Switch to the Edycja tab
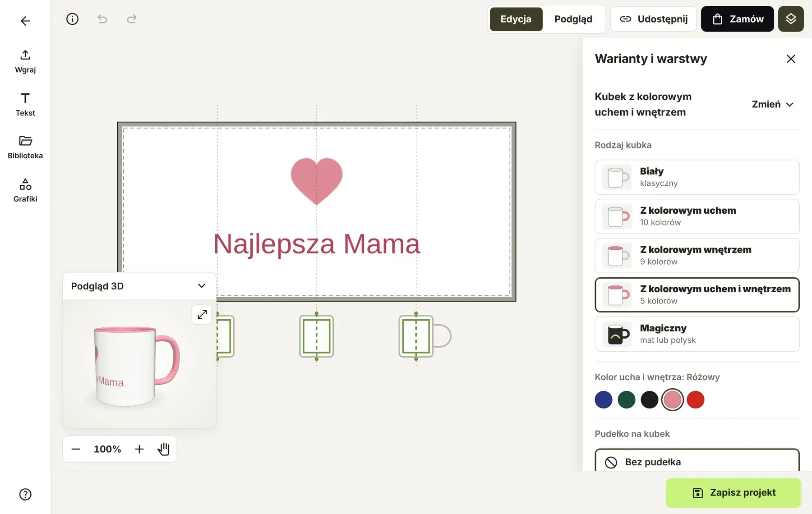 pyautogui.click(x=516, y=19)
